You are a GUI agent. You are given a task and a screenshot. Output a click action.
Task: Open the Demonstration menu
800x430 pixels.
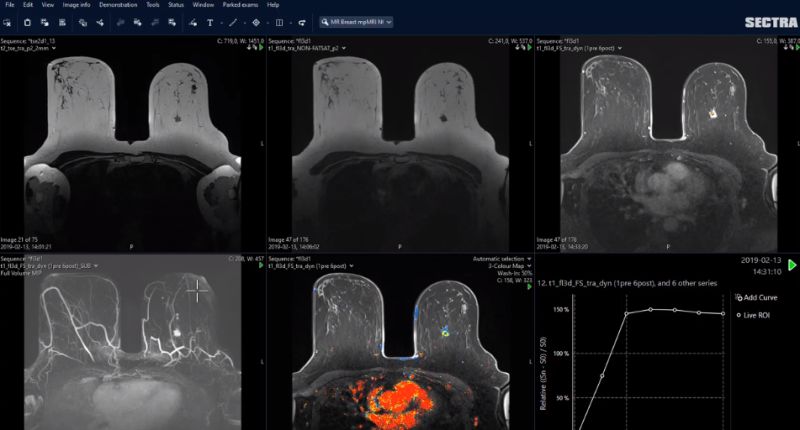(118, 5)
